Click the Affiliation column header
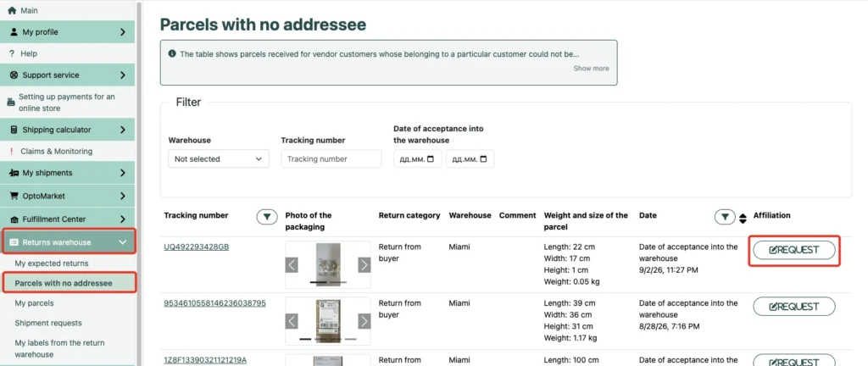The height and width of the screenshot is (366, 868). (771, 215)
